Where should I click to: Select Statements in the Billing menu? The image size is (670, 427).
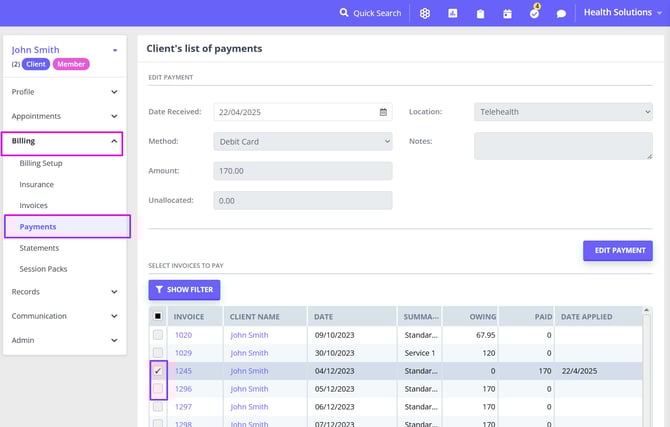[x=39, y=248]
